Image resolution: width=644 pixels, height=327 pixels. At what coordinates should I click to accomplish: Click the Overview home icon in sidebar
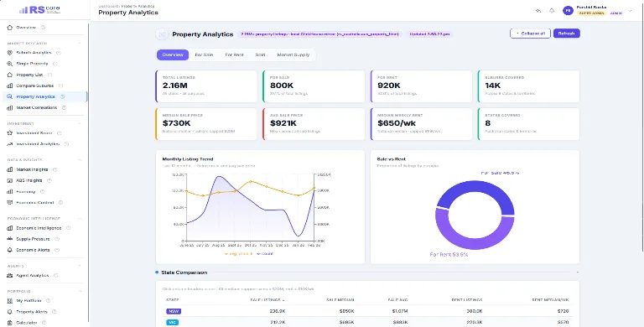click(x=10, y=28)
